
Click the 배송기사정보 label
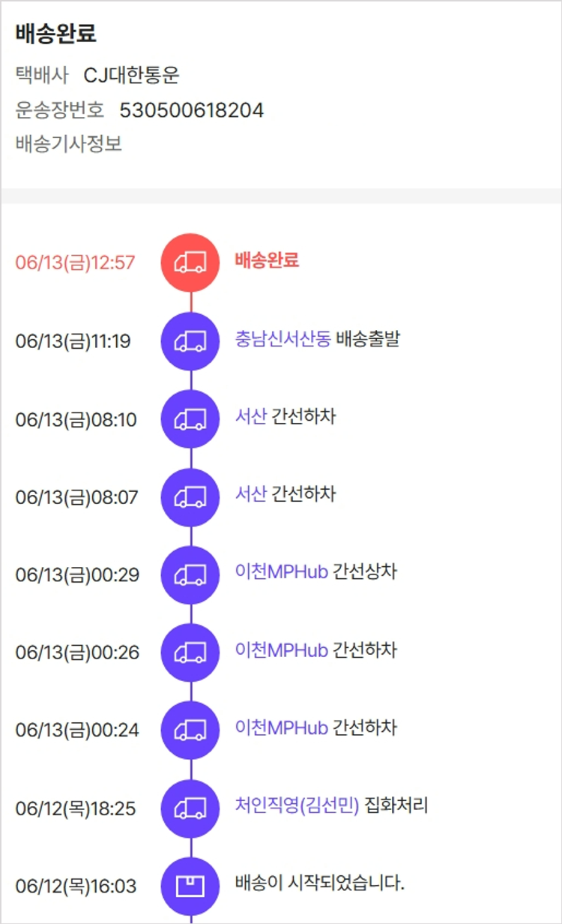pos(68,143)
